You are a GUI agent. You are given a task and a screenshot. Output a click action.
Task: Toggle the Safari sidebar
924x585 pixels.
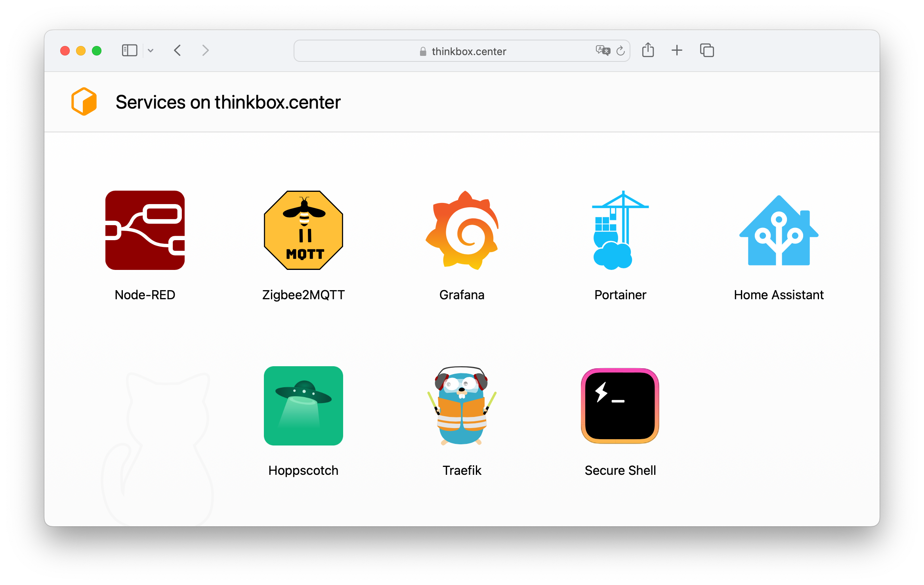click(130, 51)
